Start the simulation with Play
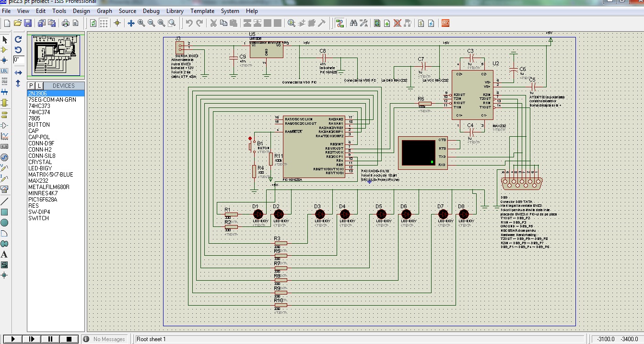The height and width of the screenshot is (344, 644). coord(13,339)
